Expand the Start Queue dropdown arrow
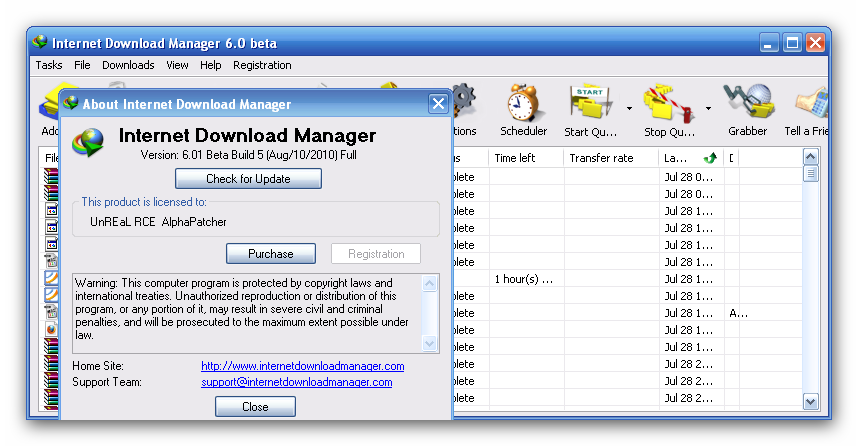This screenshot has width=858, height=446. [629, 108]
